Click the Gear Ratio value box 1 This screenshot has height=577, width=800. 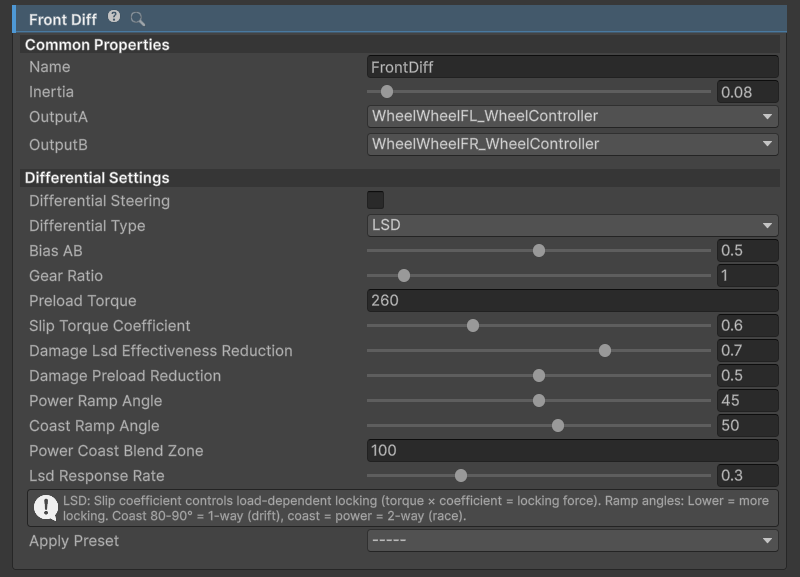(747, 275)
